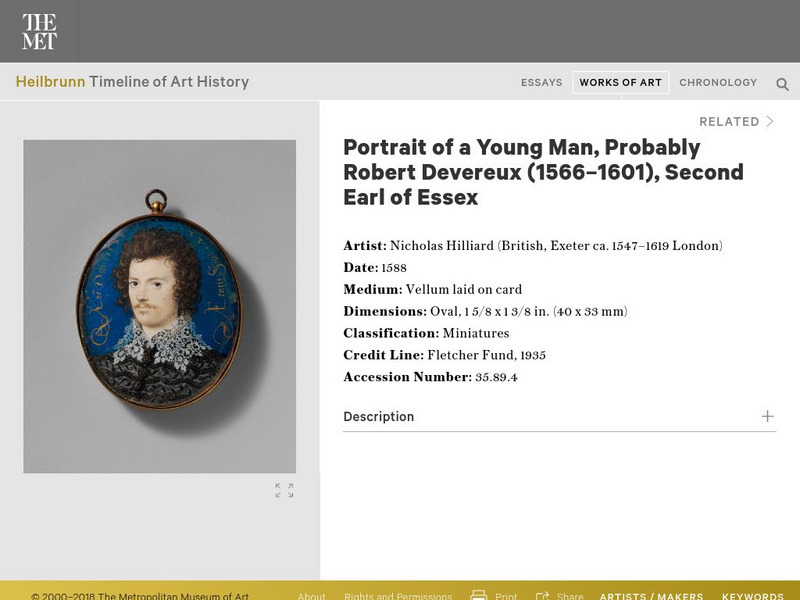Expand Description with the plus icon
The height and width of the screenshot is (600, 800).
pyautogui.click(x=767, y=416)
